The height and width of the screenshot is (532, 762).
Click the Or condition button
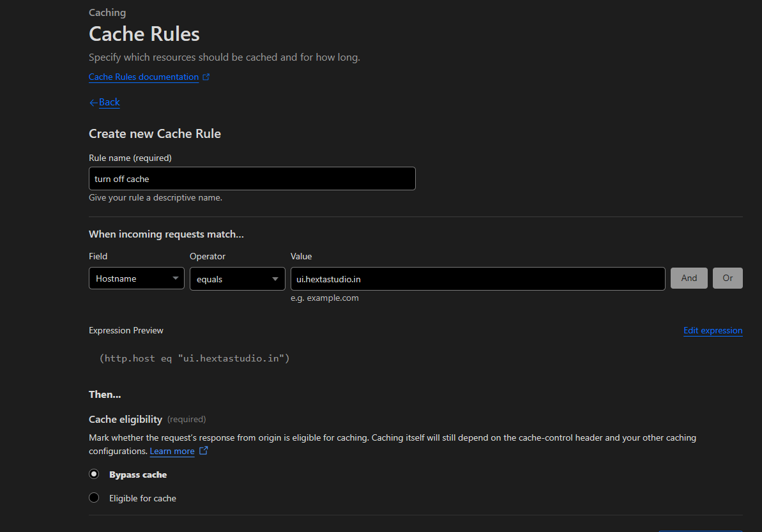pos(728,278)
